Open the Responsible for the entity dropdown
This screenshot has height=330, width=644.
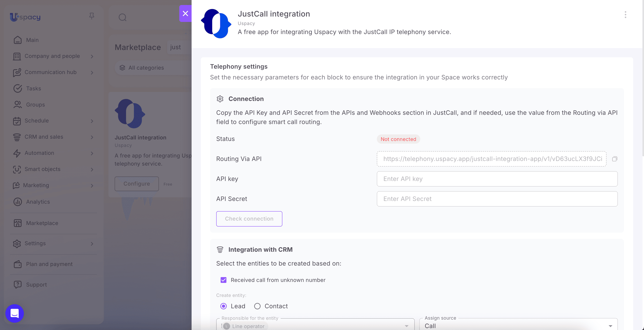pos(315,324)
